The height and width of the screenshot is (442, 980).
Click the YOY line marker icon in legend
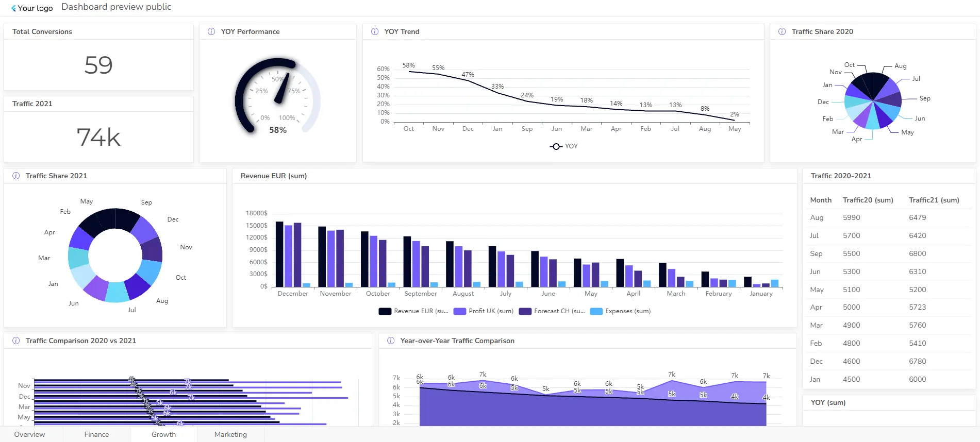pos(556,146)
